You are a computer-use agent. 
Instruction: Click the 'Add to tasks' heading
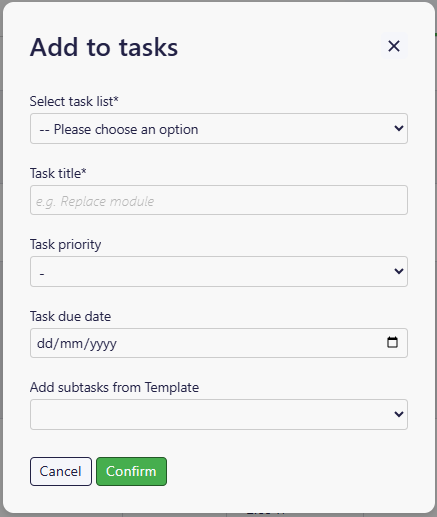pos(104,47)
